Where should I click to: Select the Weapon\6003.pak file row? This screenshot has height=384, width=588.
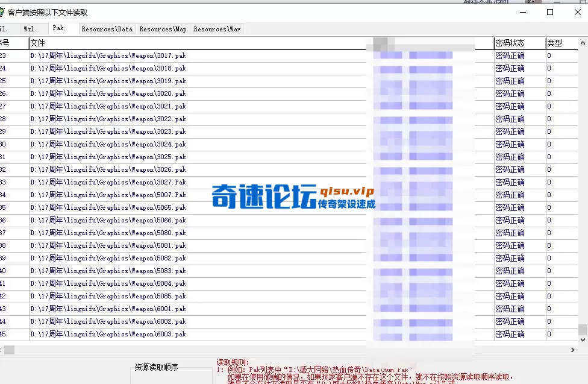coord(289,335)
